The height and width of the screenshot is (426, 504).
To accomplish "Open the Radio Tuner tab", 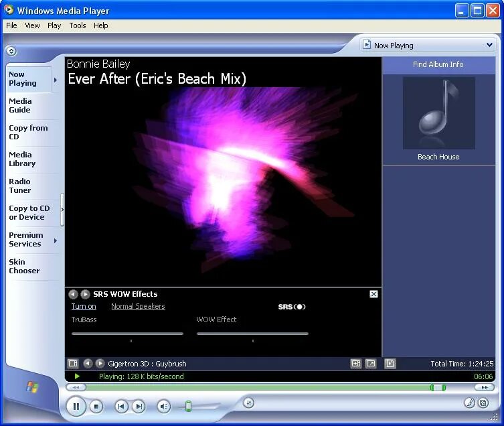I will [32, 186].
